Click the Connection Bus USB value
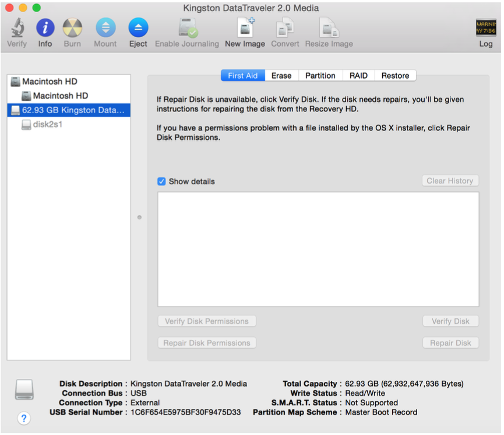The image size is (504, 435). [x=139, y=393]
